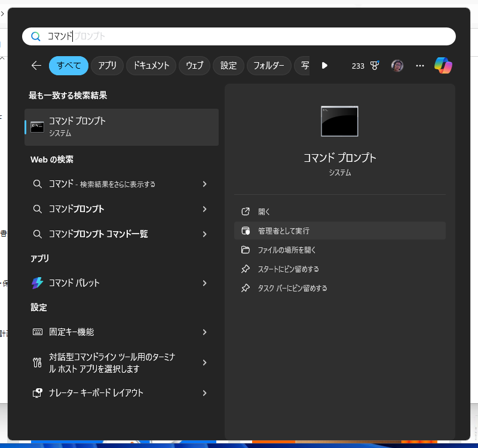The image size is (478, 448).
Task: Expand chevron for 固定キー機能 setting
Action: pyautogui.click(x=204, y=332)
